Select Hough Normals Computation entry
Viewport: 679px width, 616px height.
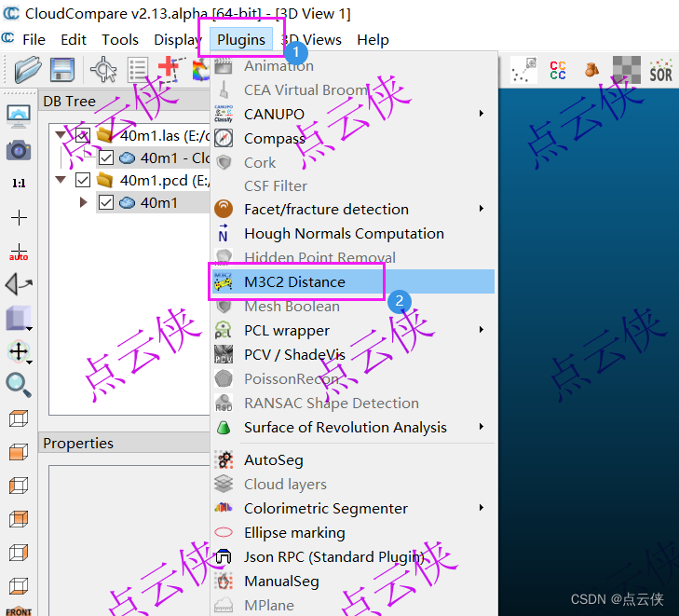352,233
